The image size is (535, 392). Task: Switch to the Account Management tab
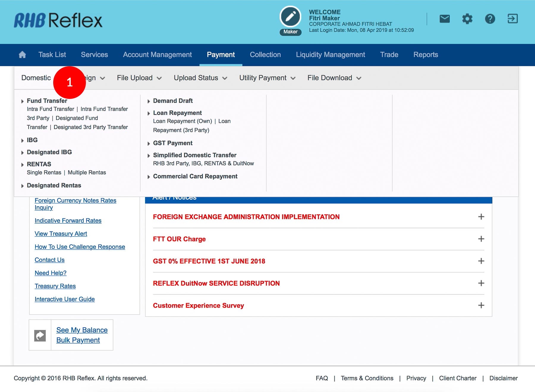[x=157, y=55]
